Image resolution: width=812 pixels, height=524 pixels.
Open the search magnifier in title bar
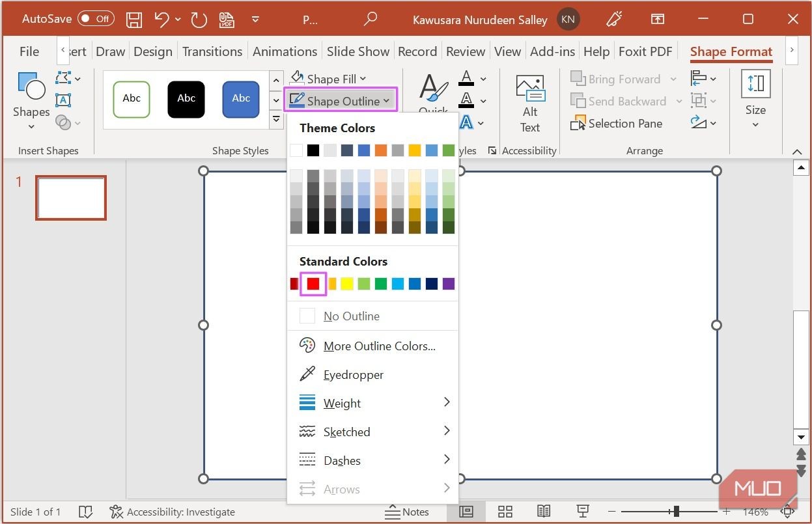(x=370, y=20)
